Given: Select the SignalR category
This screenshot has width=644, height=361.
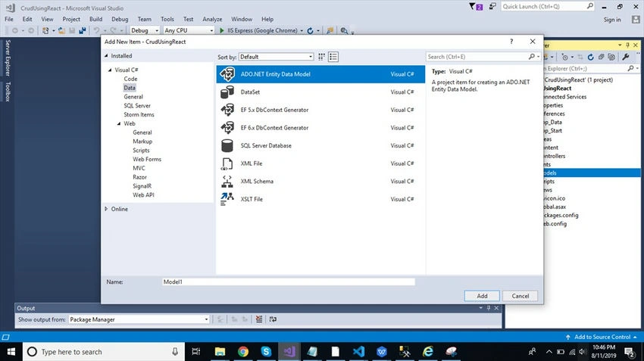Looking at the screenshot, I should point(142,186).
